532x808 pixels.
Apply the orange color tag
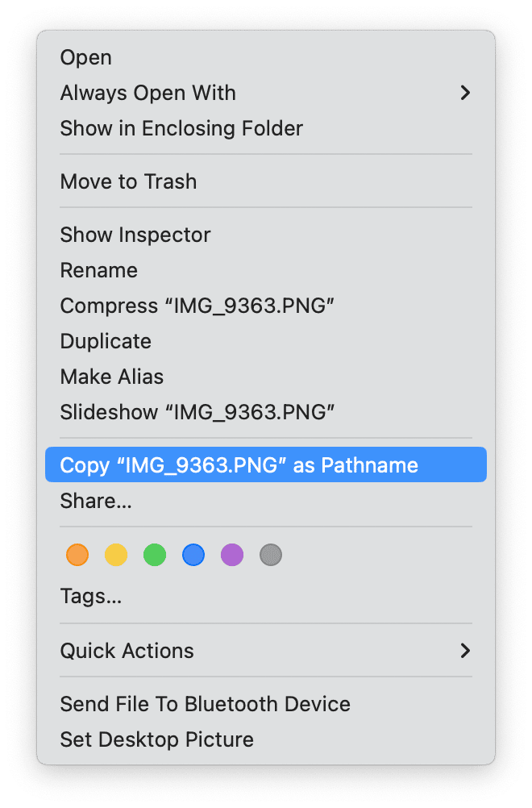(77, 555)
